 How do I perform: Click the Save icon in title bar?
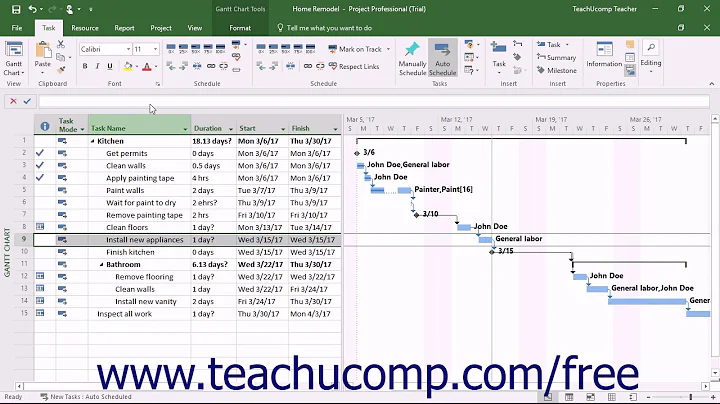[16, 9]
